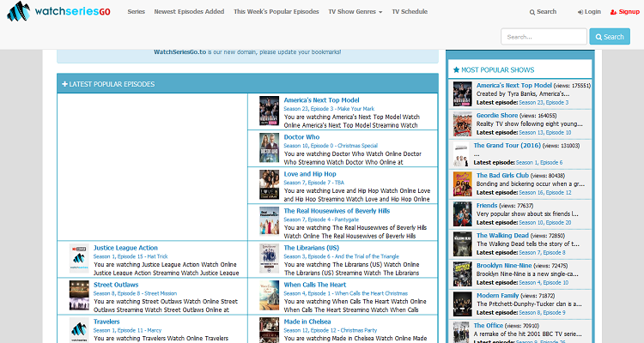Open Season 7, Episode 4 - Pantygate link
The height and width of the screenshot is (343, 644).
[x=321, y=220]
